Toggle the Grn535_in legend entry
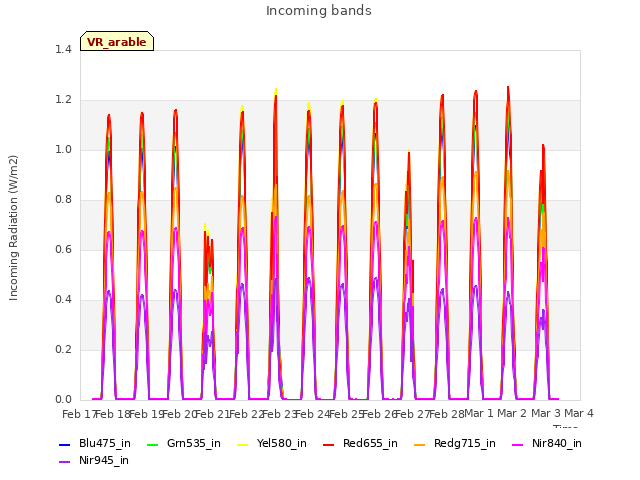 (184, 443)
